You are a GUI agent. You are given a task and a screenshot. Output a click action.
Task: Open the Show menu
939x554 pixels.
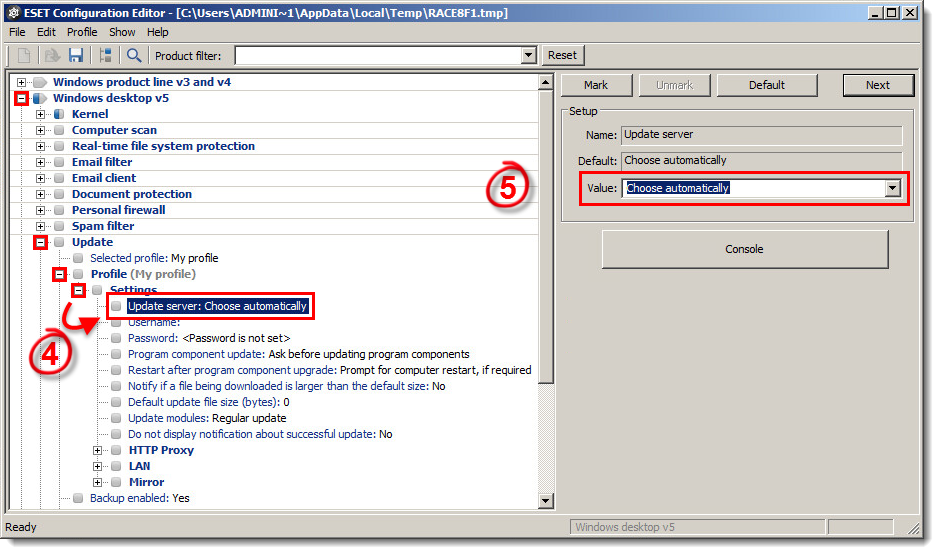[x=121, y=32]
